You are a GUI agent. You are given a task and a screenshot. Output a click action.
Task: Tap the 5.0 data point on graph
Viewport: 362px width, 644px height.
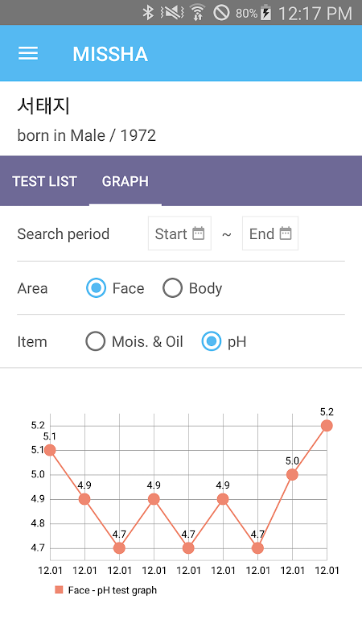[x=292, y=474]
